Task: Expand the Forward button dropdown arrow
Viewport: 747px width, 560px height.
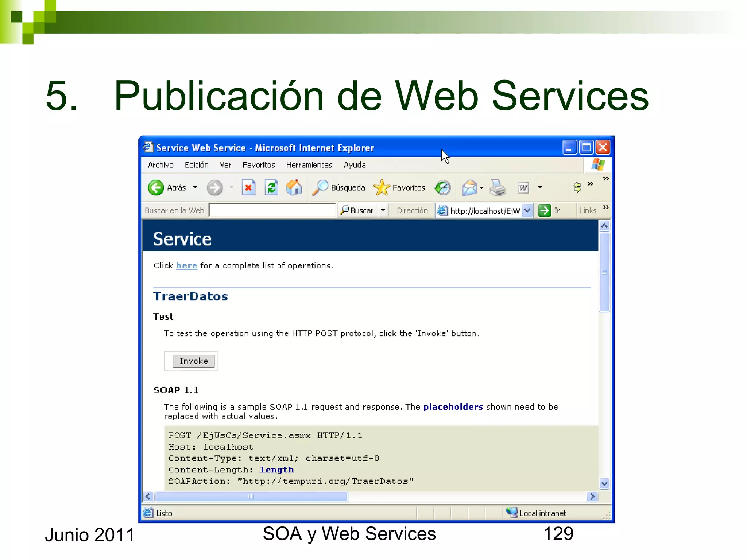Action: (x=231, y=187)
